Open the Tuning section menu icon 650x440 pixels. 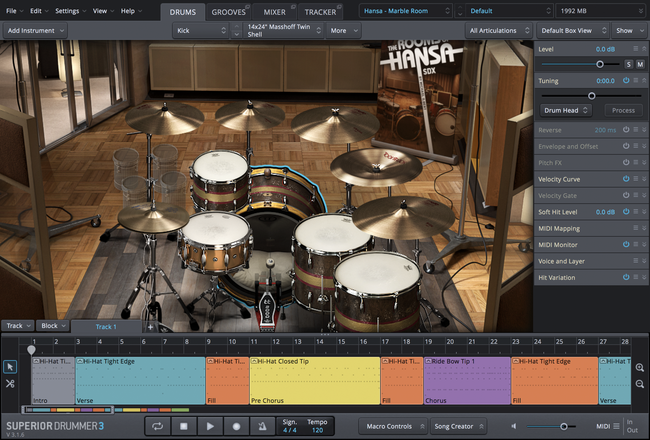635,80
